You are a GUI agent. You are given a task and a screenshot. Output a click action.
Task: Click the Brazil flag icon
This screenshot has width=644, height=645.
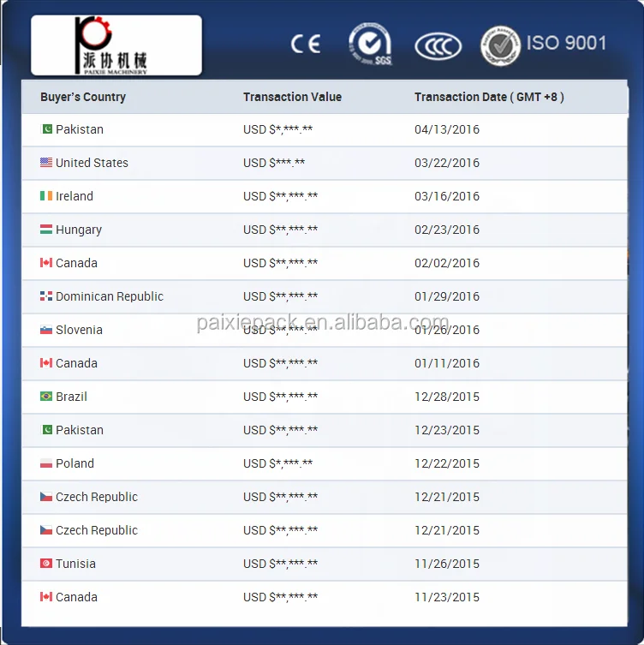46,396
